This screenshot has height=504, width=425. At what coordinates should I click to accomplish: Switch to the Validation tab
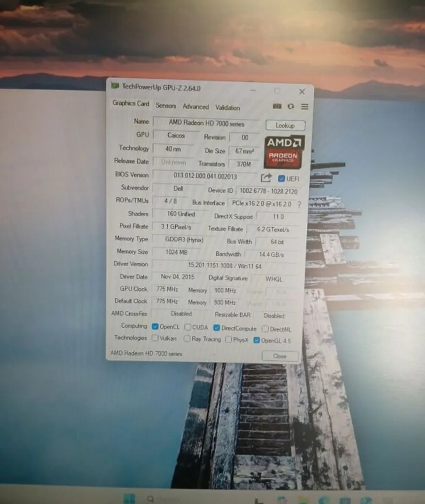point(227,108)
